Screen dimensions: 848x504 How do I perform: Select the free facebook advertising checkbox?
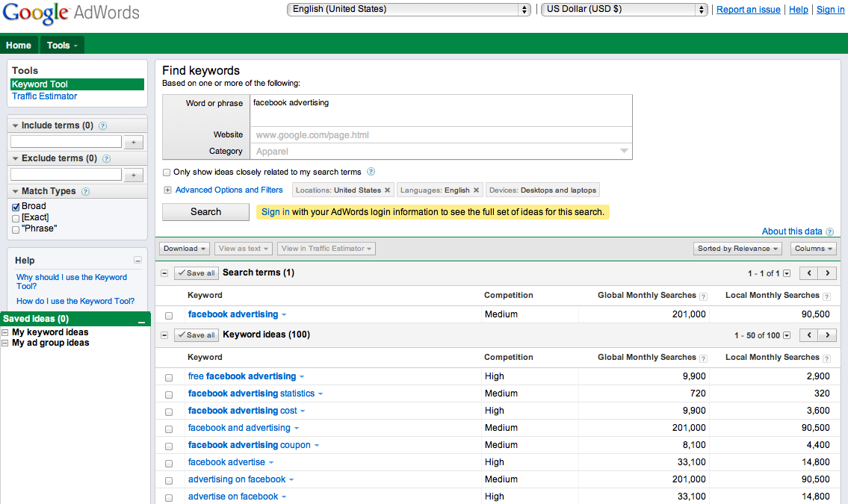coord(169,378)
